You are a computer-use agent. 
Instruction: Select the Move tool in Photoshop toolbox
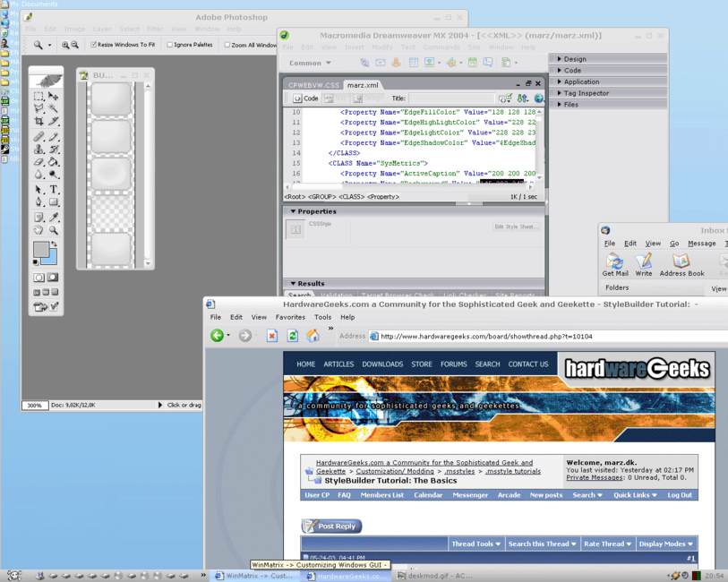(54, 96)
